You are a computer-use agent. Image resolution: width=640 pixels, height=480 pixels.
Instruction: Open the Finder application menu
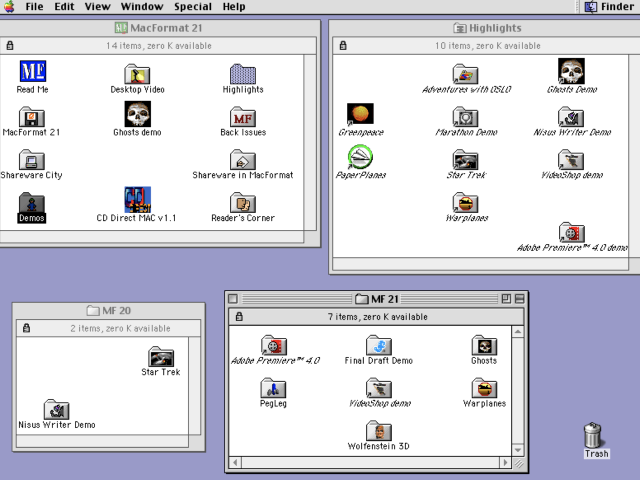click(609, 7)
